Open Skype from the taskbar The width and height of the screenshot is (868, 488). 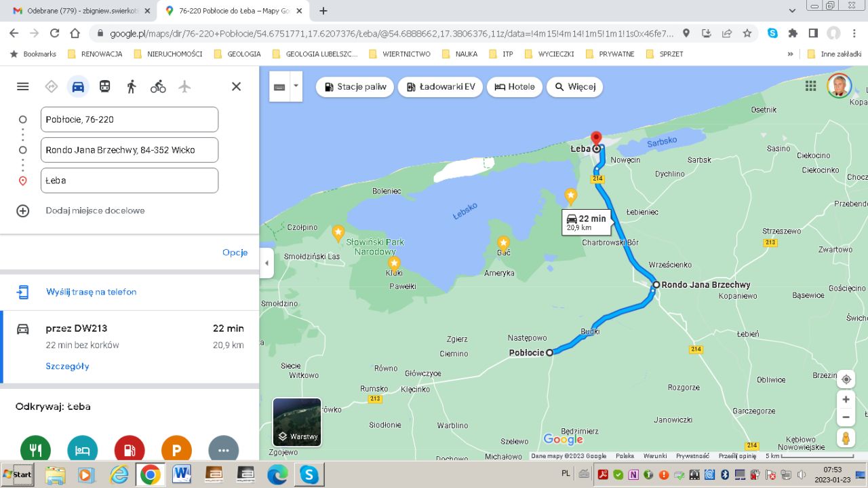(309, 474)
